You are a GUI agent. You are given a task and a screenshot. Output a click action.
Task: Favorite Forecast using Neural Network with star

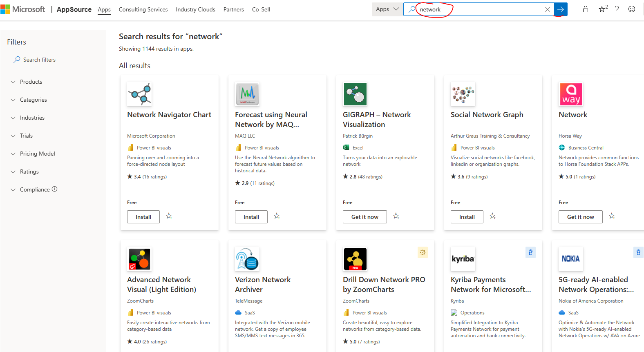[277, 216]
